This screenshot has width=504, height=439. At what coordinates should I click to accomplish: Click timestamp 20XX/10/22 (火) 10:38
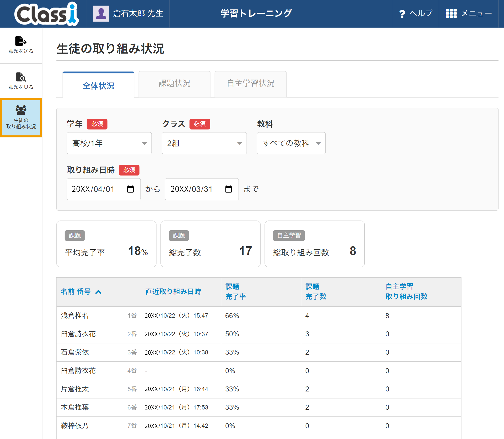click(x=176, y=352)
